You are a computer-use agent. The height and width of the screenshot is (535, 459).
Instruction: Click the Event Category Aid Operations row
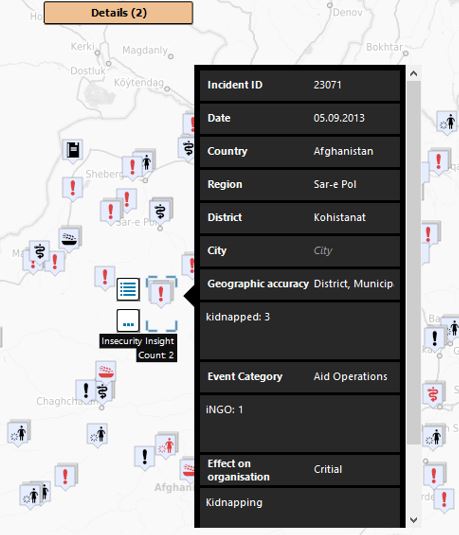[x=300, y=376]
